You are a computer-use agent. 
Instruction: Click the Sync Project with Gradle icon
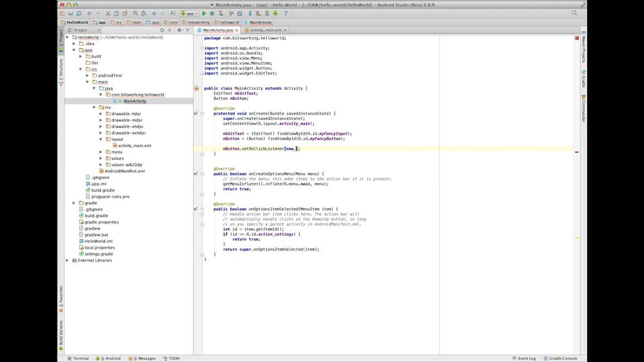250,14
